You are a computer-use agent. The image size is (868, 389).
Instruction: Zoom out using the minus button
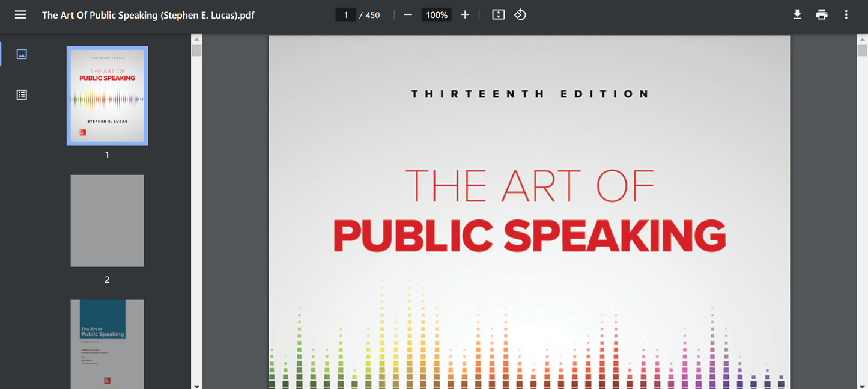pos(407,14)
